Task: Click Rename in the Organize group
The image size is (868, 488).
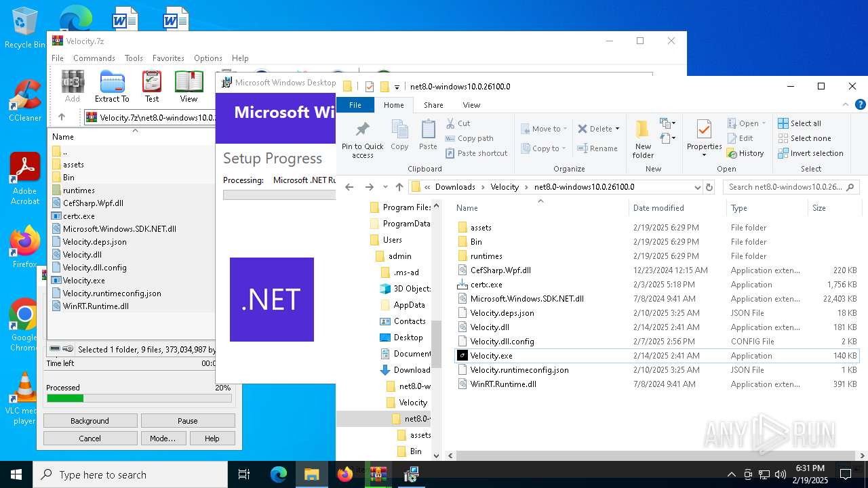Action: 597,148
